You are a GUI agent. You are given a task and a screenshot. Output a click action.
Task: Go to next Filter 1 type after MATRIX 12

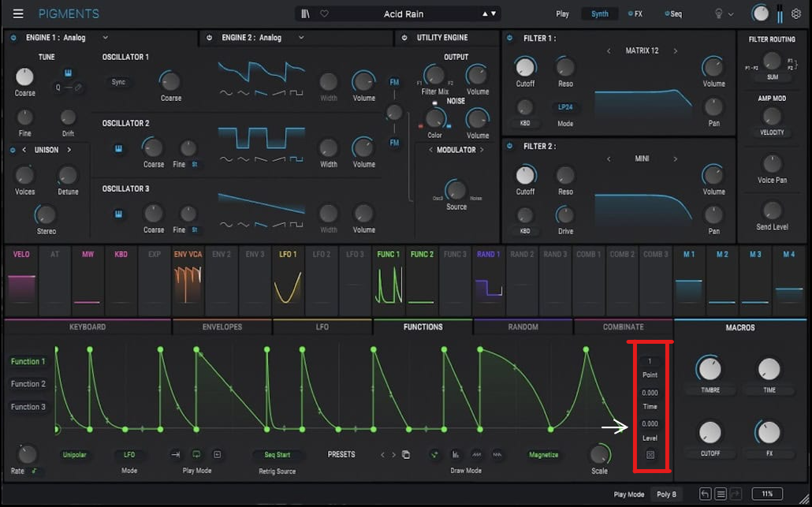(x=676, y=50)
